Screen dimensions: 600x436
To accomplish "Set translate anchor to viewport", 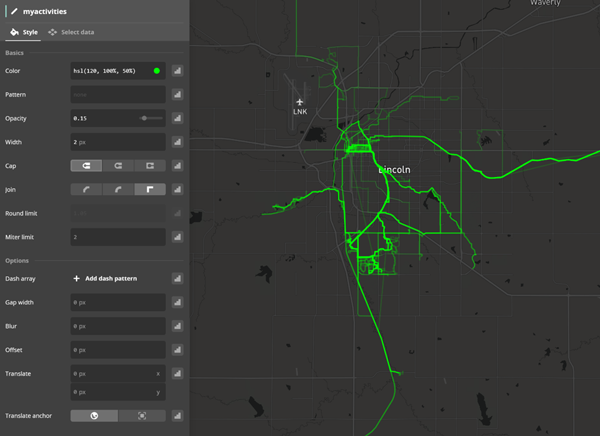I will 142,416.
